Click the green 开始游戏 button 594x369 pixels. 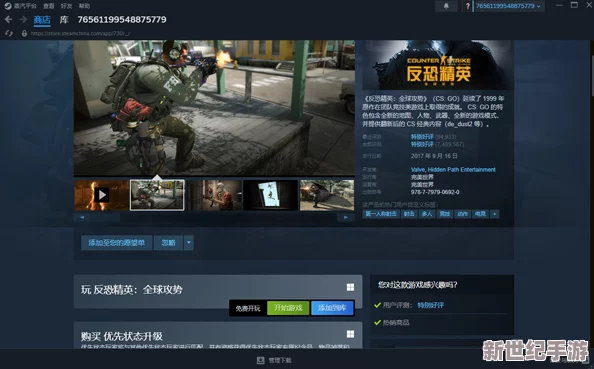288,308
